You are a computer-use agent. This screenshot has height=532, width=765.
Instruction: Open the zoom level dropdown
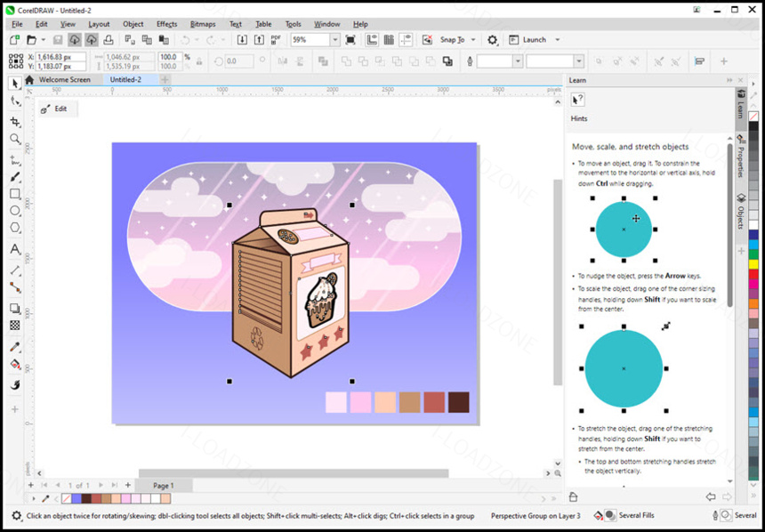pos(335,40)
